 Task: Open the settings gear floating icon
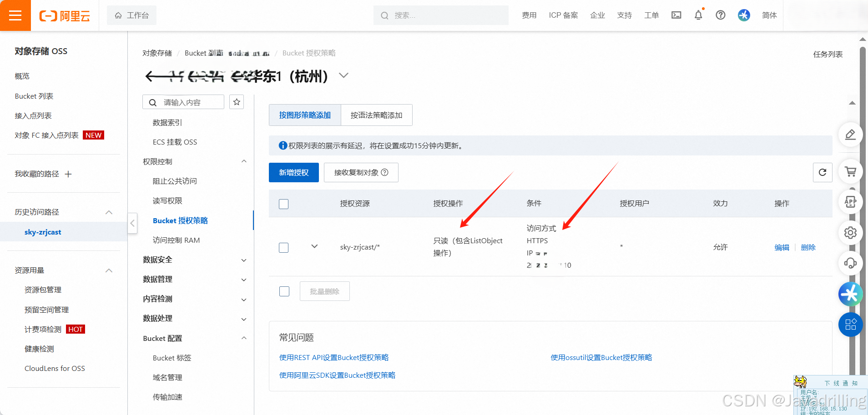click(x=850, y=233)
